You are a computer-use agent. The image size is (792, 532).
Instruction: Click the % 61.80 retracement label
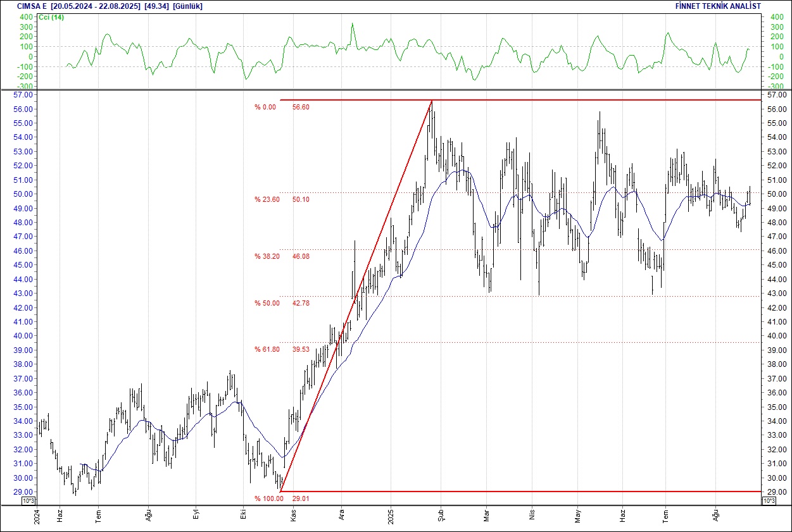coord(267,349)
